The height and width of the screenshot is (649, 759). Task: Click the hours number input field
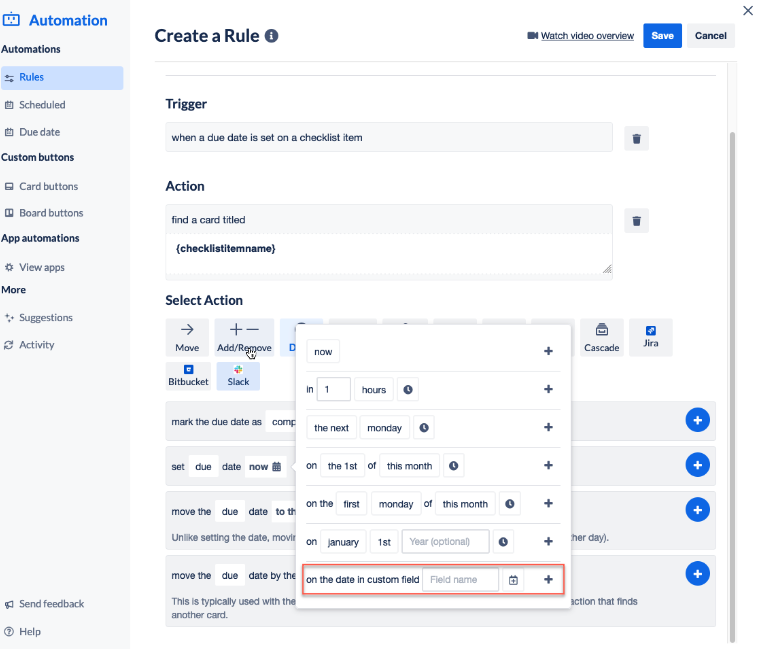334,389
